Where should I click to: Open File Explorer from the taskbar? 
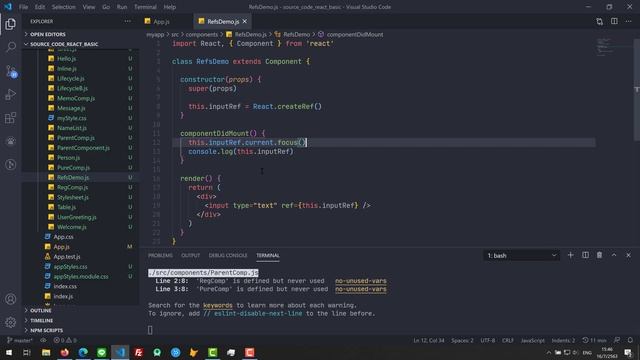46,352
